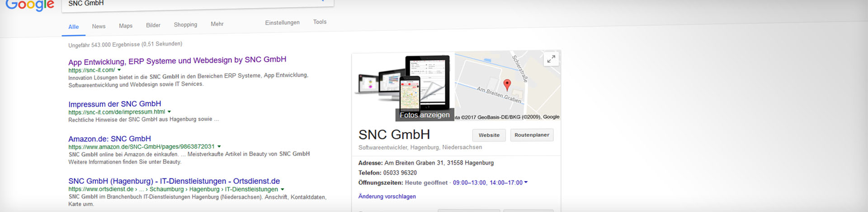Click the search box containing SNC GmbH
Viewport: 868px width, 212px height.
tap(190, 3)
